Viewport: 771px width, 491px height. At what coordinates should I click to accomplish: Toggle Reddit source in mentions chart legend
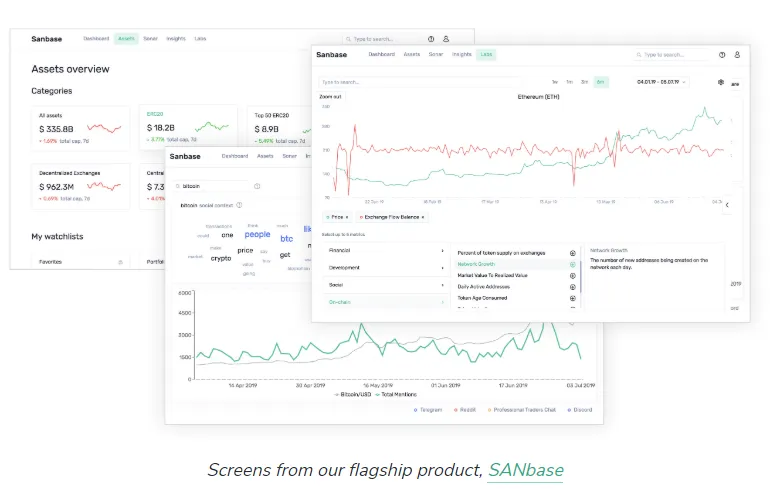(465, 410)
